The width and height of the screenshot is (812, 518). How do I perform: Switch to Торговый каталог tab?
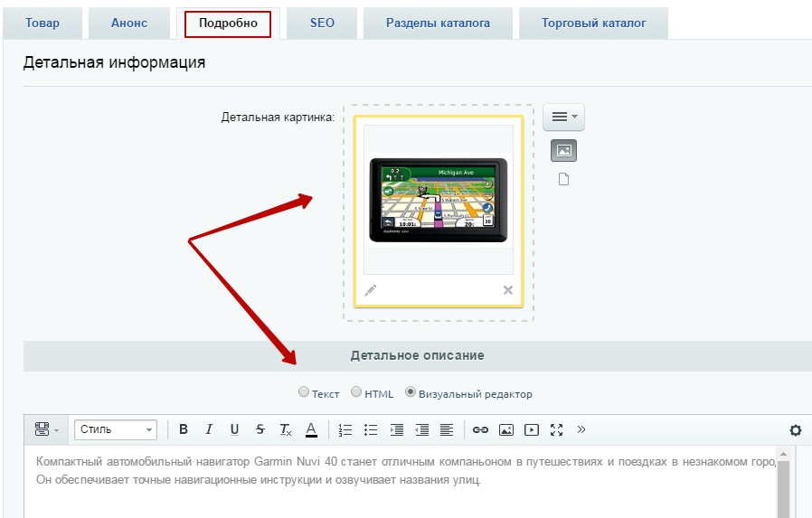pos(593,24)
